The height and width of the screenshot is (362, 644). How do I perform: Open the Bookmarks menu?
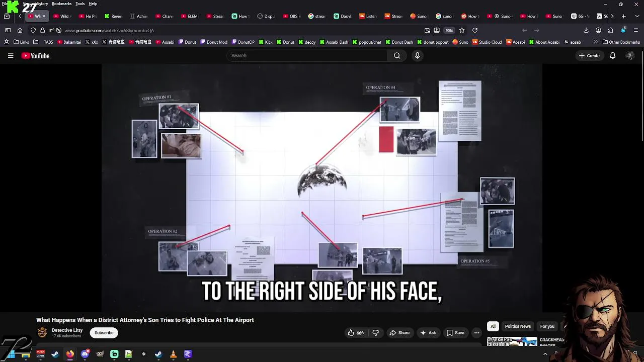click(x=61, y=4)
